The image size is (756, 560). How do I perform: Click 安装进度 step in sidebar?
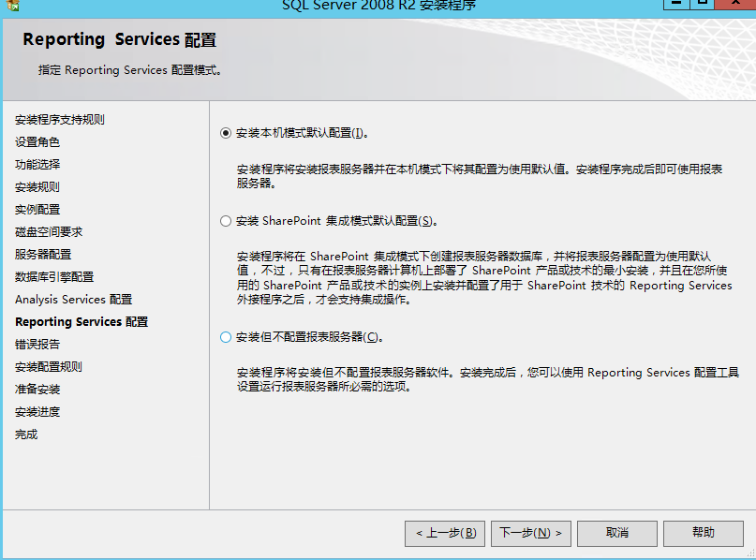pyautogui.click(x=37, y=412)
